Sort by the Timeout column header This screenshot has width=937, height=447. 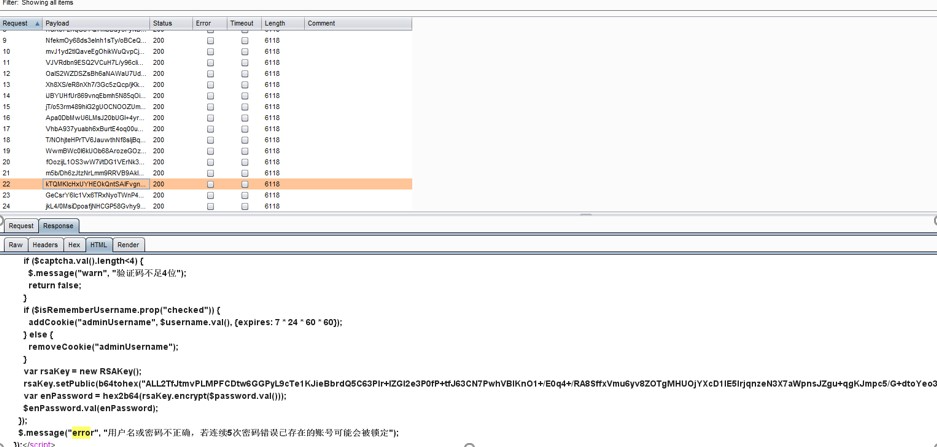click(244, 23)
